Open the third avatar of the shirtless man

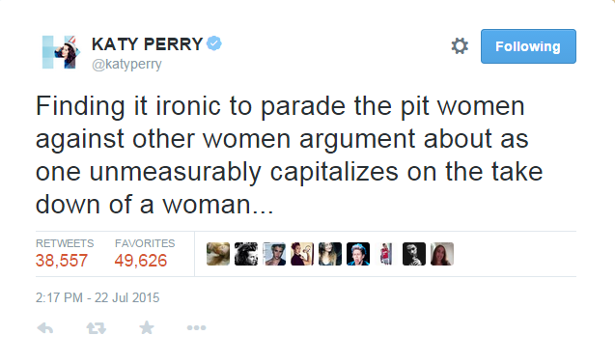click(x=274, y=254)
